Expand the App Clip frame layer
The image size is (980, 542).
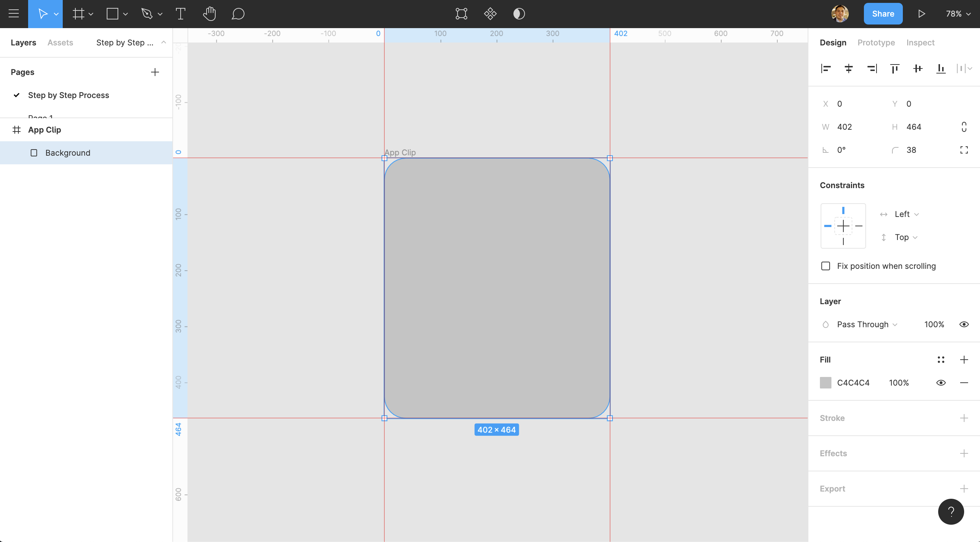point(7,129)
